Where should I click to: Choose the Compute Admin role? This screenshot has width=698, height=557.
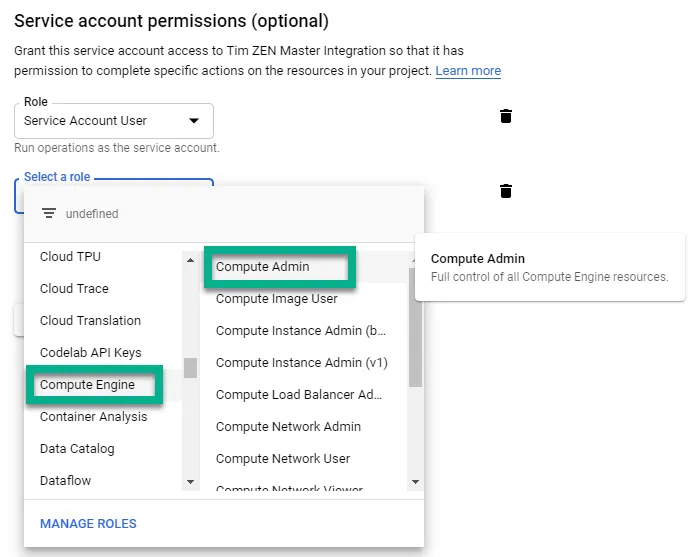coord(304,267)
